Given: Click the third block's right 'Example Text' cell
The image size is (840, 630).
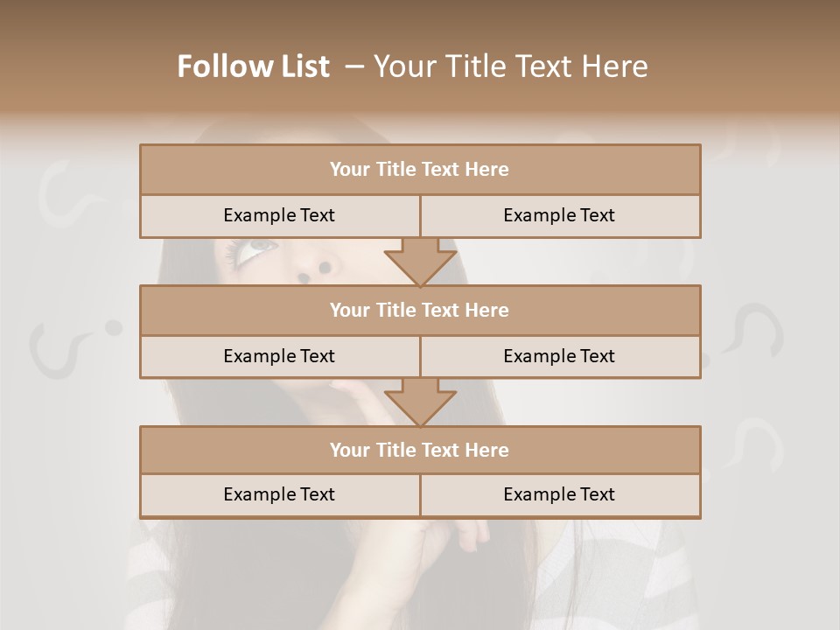Looking at the screenshot, I should coord(560,494).
